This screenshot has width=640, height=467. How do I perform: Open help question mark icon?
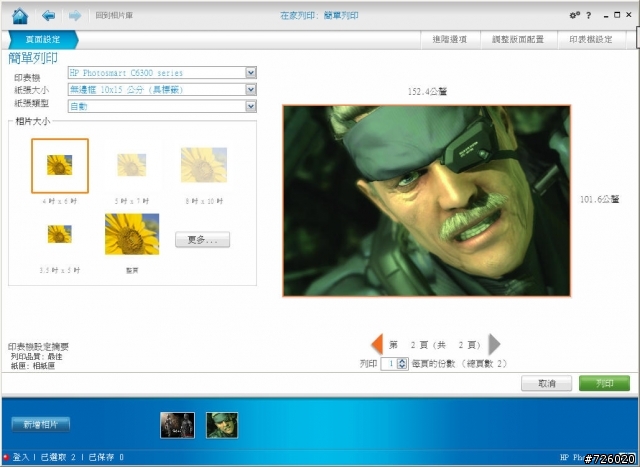click(589, 16)
